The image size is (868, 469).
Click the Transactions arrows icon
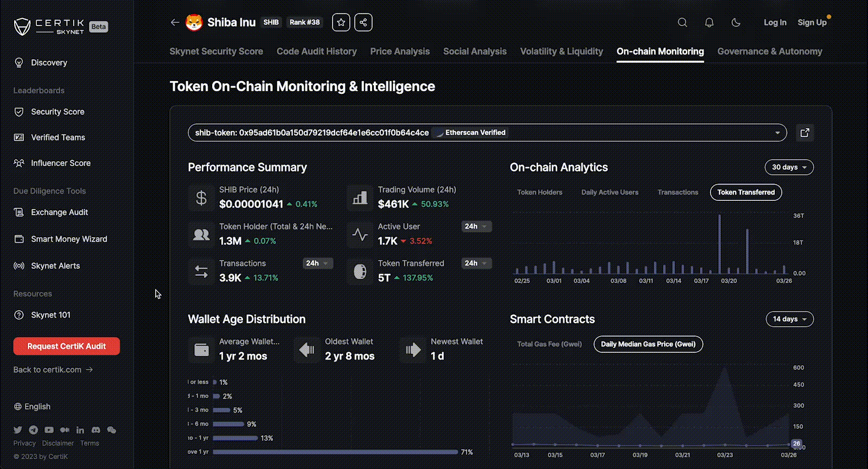click(201, 272)
